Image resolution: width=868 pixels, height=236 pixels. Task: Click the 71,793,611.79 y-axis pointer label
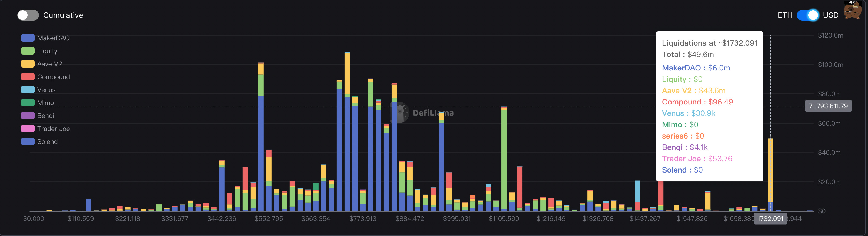coord(828,106)
